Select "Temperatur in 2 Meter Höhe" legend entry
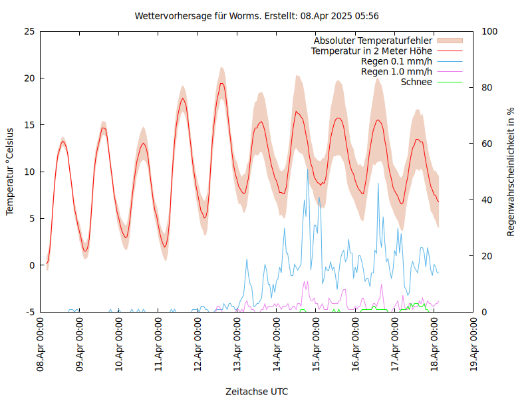 pos(371,51)
